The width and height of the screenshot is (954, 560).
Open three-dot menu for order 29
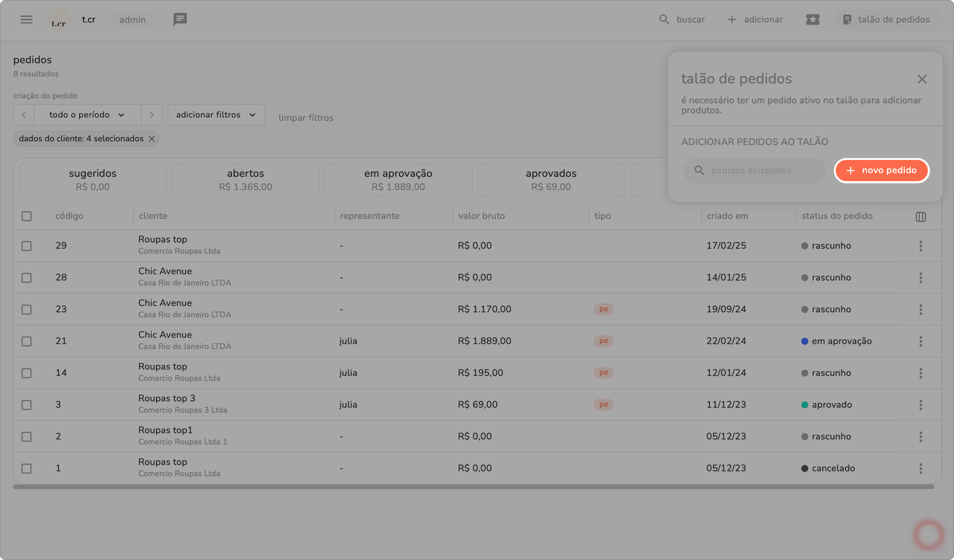point(921,246)
